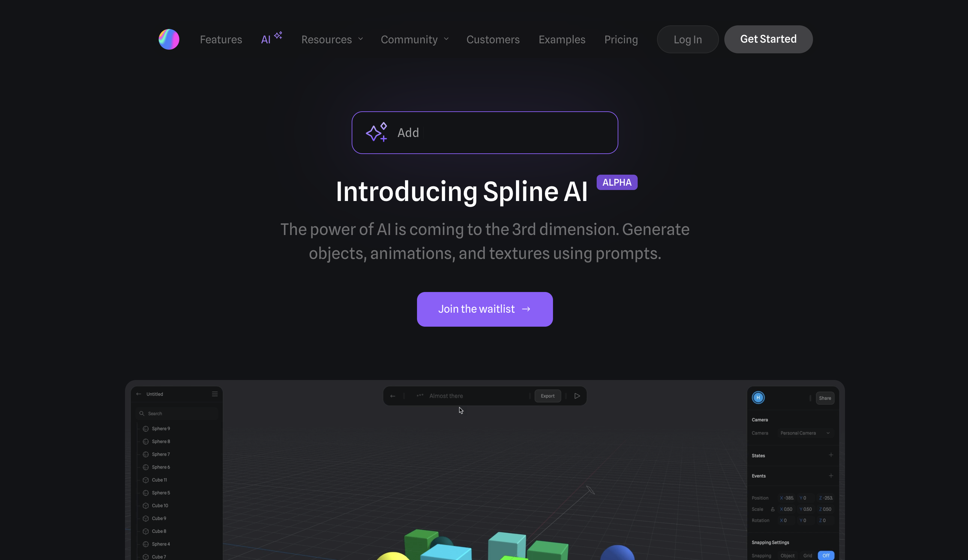
Task: Click the undo arrow icon in editor
Action: point(393,395)
